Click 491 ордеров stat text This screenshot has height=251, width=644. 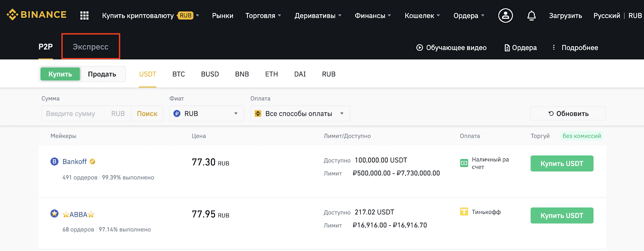(x=80, y=178)
